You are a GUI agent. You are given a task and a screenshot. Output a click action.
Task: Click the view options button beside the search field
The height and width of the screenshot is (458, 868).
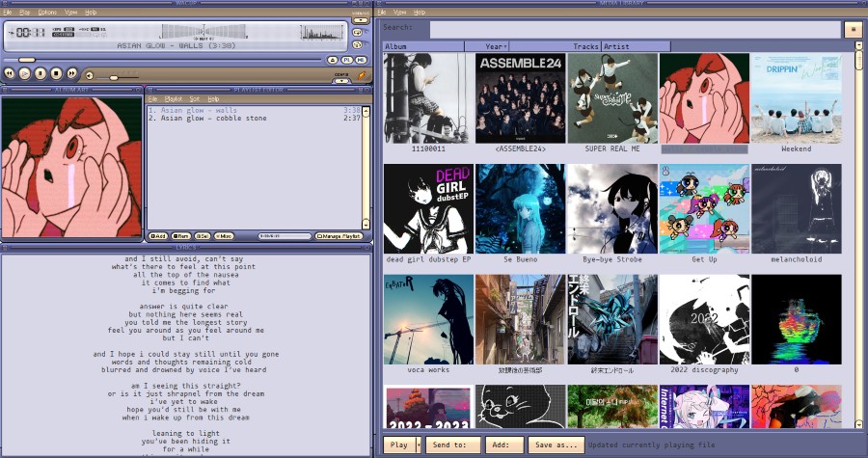tap(854, 29)
